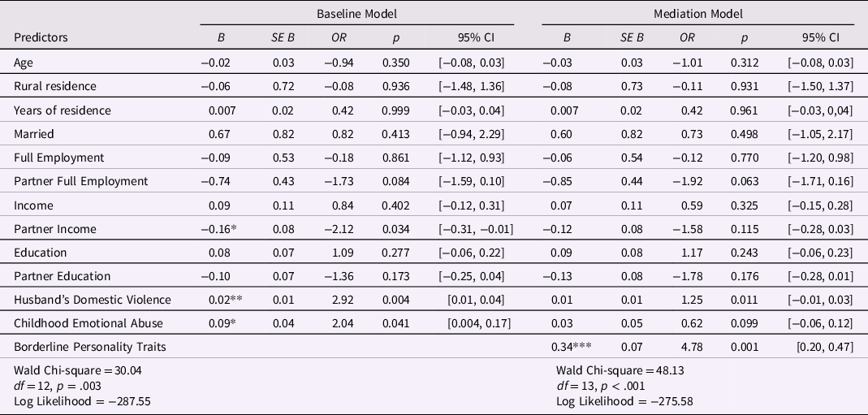Click the "Years of residence" row label
868x415 pixels.
[63, 110]
